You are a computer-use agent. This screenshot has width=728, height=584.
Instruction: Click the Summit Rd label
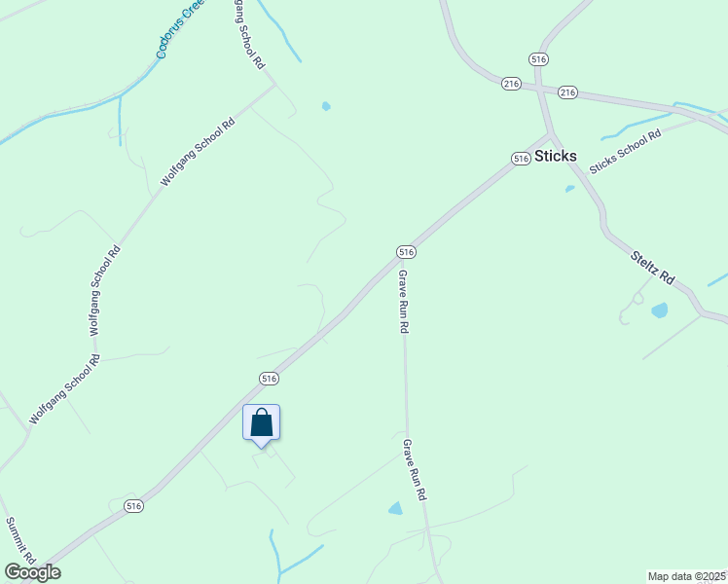tap(20, 540)
